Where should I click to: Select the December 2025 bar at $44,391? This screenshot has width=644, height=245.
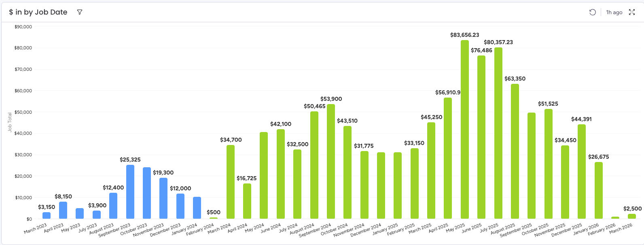point(581,172)
